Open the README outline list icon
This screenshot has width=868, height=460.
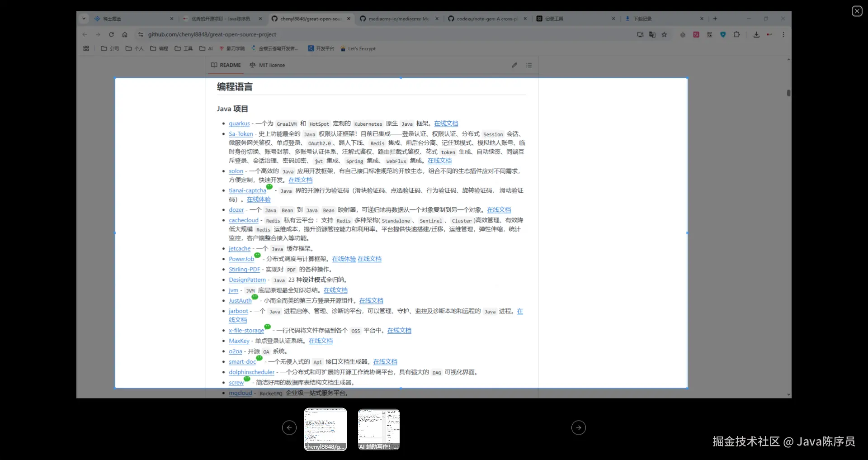(x=529, y=65)
